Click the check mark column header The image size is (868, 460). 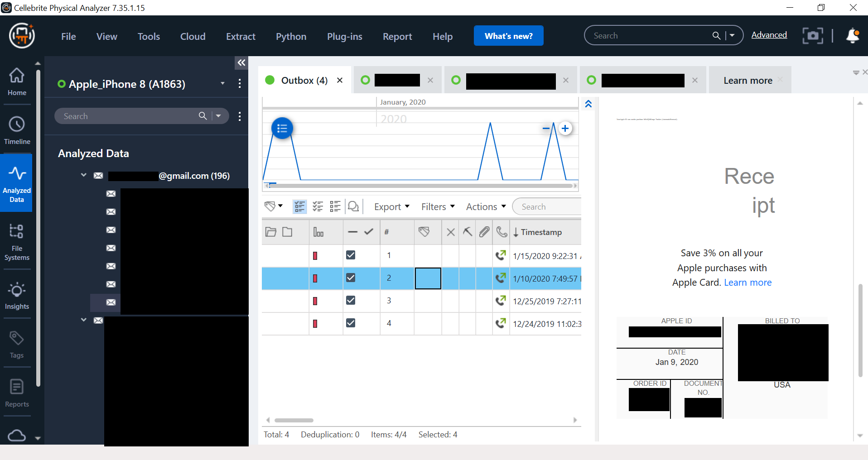369,231
